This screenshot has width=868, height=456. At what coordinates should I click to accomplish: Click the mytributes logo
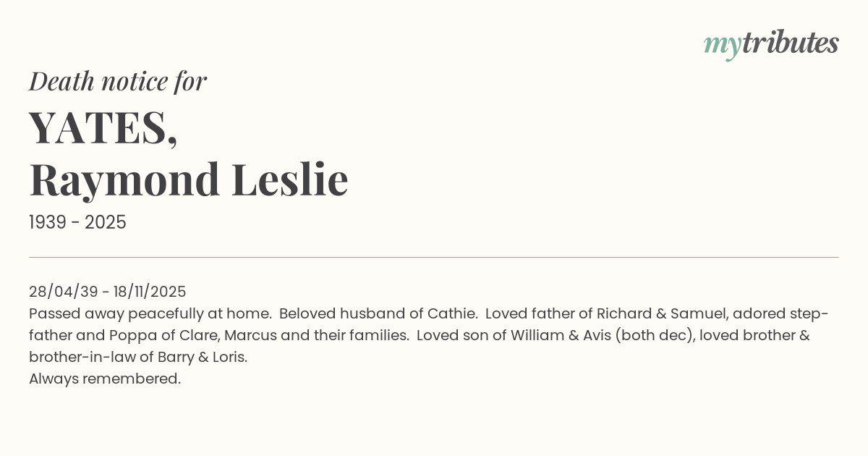770,44
